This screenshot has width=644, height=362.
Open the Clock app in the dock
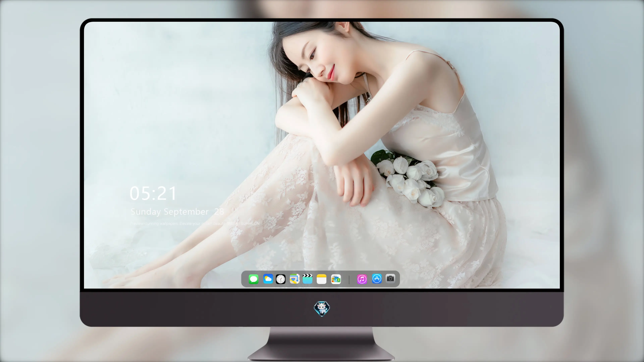[281, 279]
